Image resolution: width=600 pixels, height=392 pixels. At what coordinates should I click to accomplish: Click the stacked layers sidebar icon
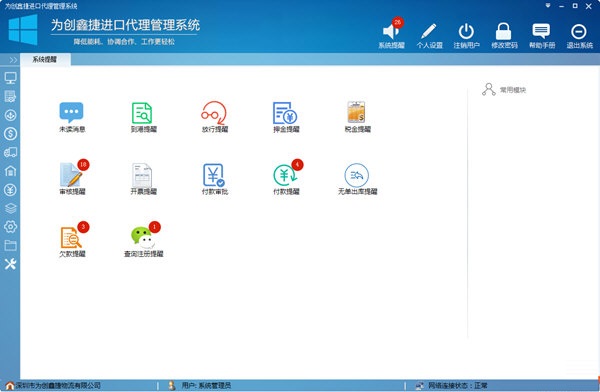coord(10,208)
